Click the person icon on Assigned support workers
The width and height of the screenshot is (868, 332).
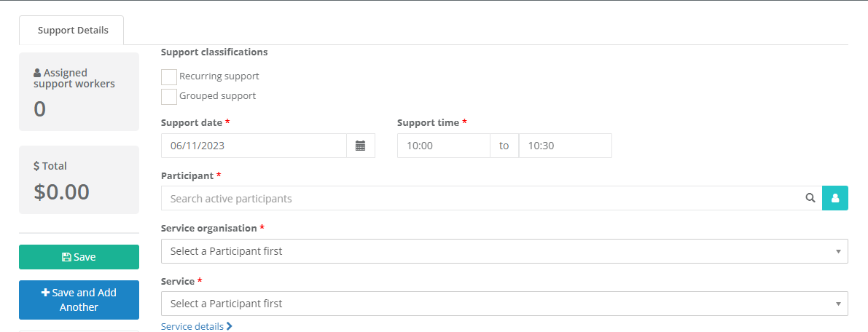point(37,73)
